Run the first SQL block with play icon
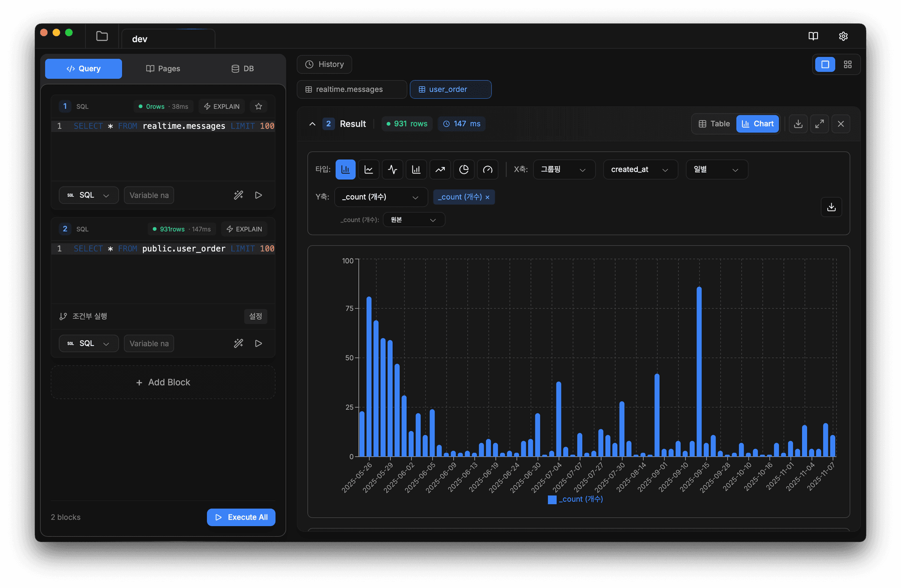901x588 pixels. point(259,195)
